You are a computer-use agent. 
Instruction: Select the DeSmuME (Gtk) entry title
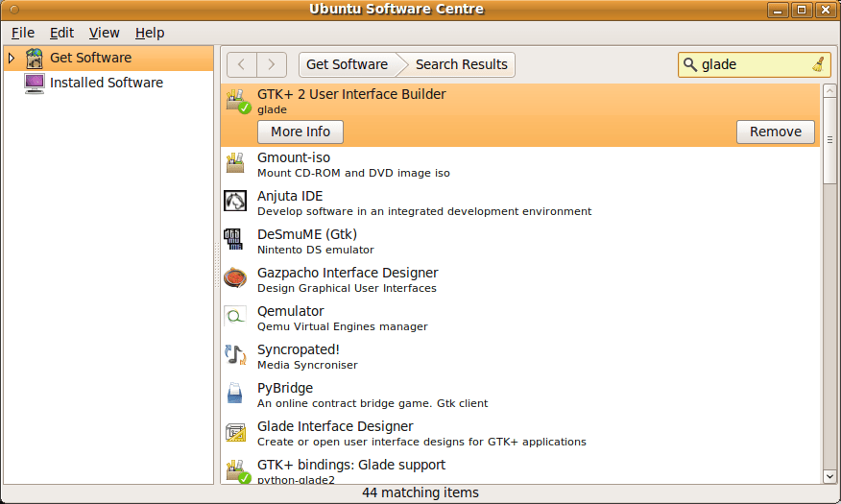coord(307,235)
